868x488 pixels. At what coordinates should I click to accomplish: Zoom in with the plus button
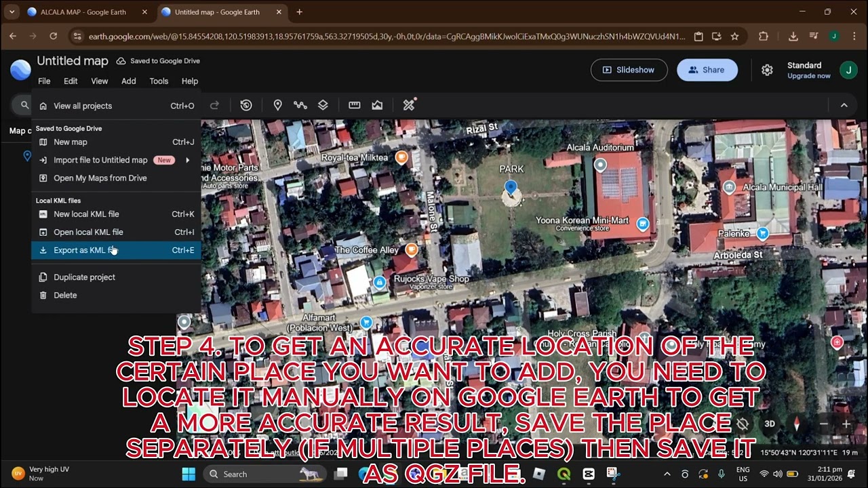[846, 424]
